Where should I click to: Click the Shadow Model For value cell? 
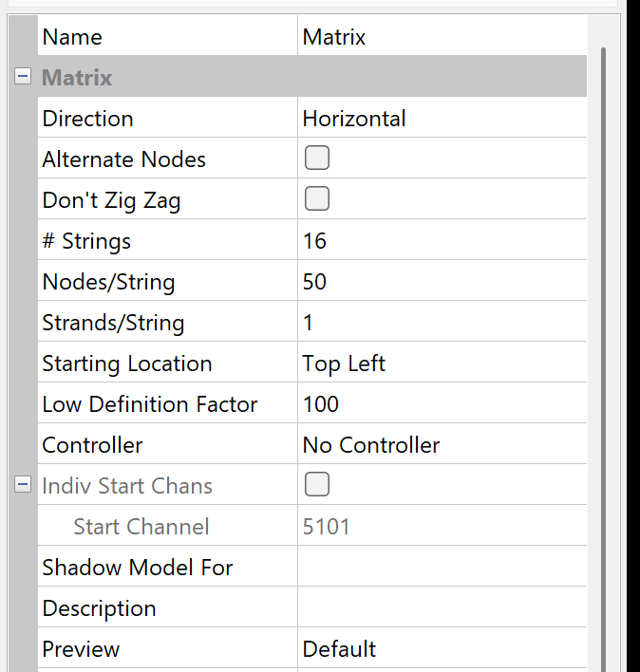[x=442, y=568]
